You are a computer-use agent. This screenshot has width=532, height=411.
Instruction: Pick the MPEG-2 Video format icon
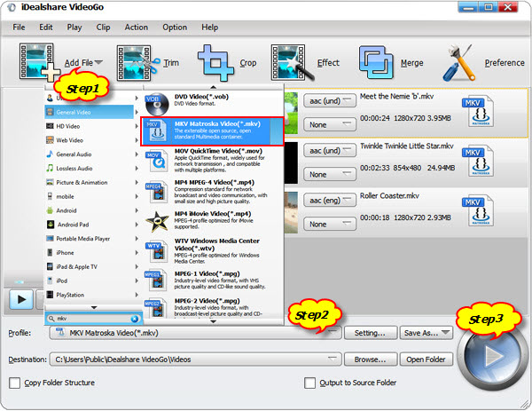[x=156, y=307]
